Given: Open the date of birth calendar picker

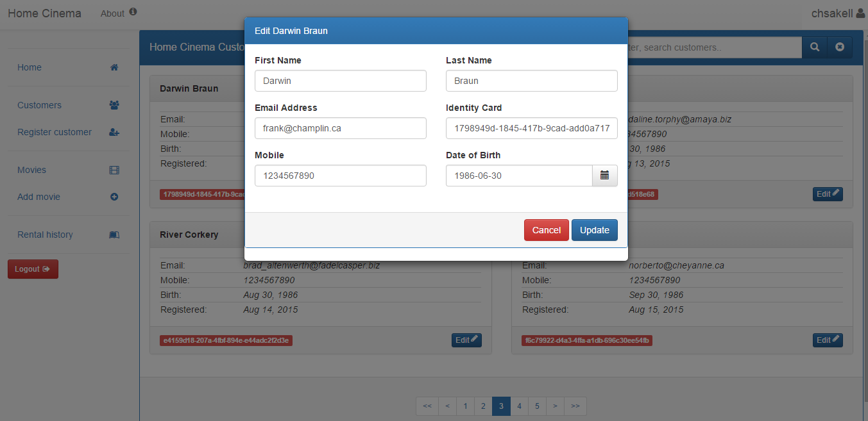Looking at the screenshot, I should click(604, 176).
